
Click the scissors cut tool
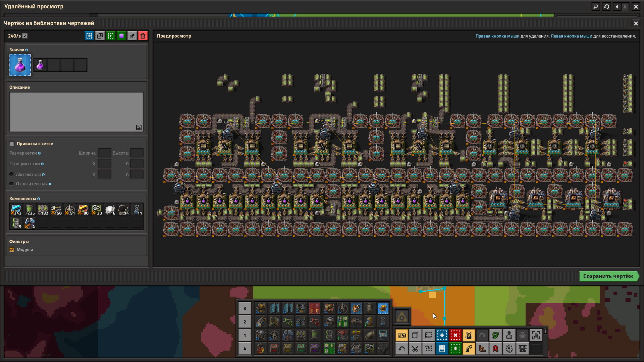point(415,349)
